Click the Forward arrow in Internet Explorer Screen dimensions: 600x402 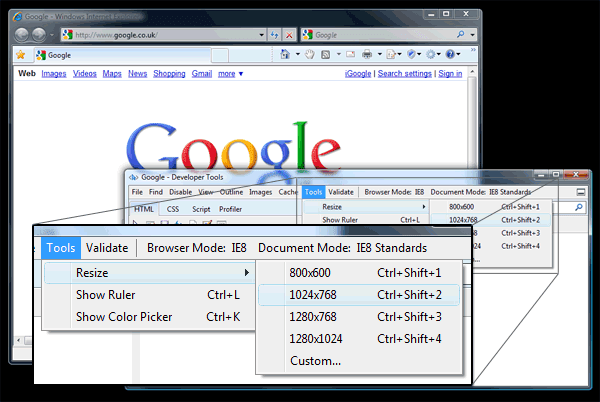point(39,35)
